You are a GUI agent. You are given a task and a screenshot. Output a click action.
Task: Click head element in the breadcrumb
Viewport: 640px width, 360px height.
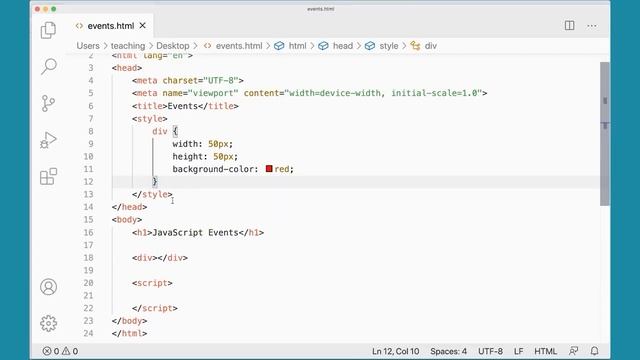point(342,46)
